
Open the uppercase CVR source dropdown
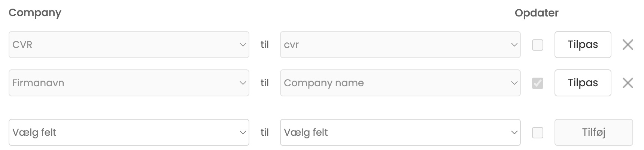(128, 45)
